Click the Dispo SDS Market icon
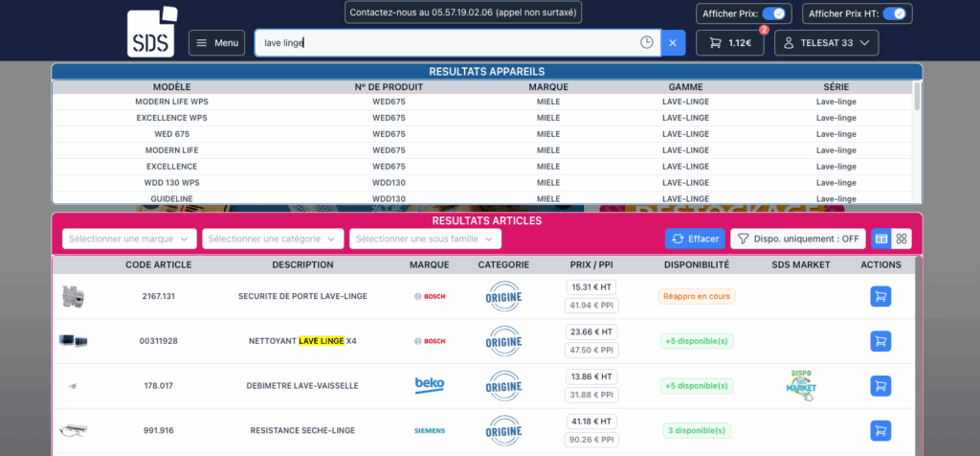980x456 pixels. click(801, 386)
